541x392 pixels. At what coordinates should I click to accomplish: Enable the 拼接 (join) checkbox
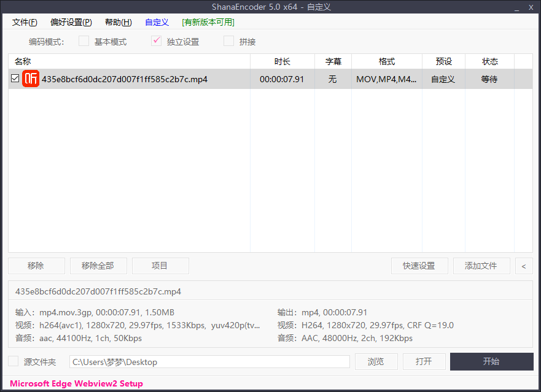coord(228,41)
